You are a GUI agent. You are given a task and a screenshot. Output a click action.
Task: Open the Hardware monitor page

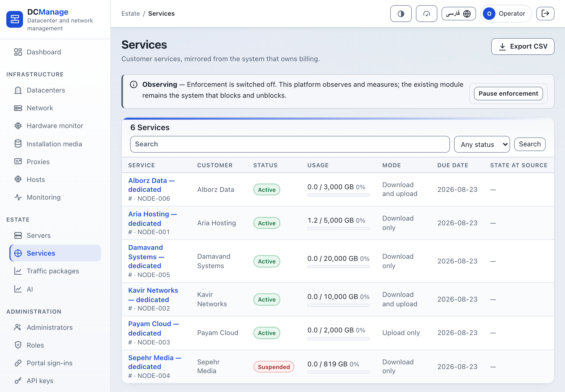(x=55, y=126)
